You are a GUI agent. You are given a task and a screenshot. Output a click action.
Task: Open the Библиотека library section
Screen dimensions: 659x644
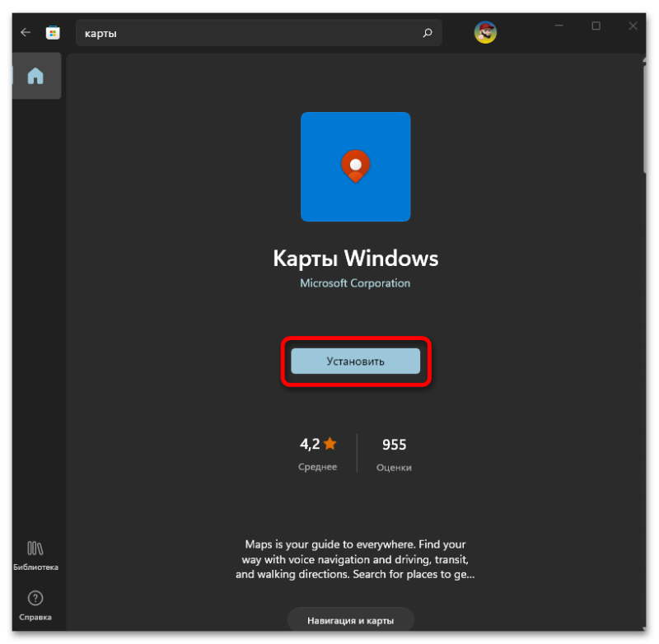pyautogui.click(x=35, y=556)
